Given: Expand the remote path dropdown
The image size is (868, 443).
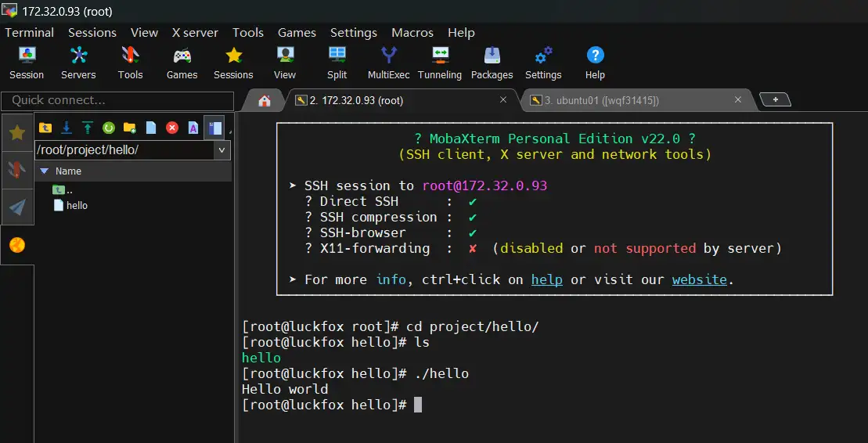Looking at the screenshot, I should coord(222,150).
